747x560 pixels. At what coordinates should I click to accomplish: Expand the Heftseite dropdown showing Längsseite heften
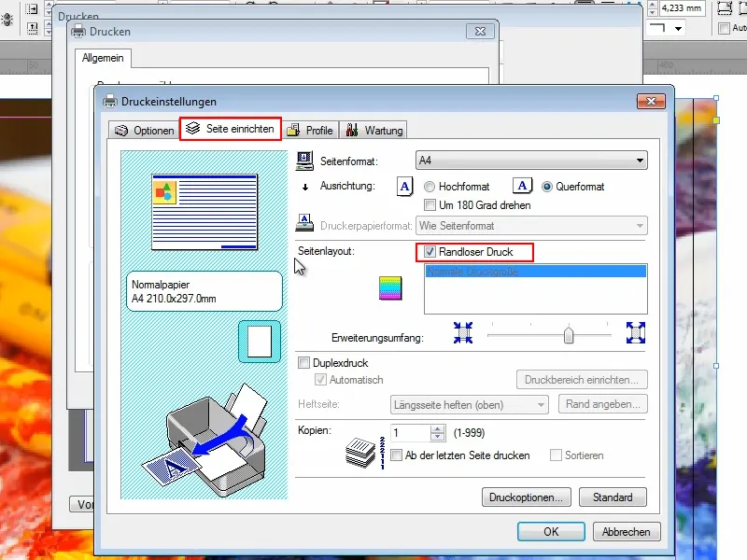tap(542, 404)
